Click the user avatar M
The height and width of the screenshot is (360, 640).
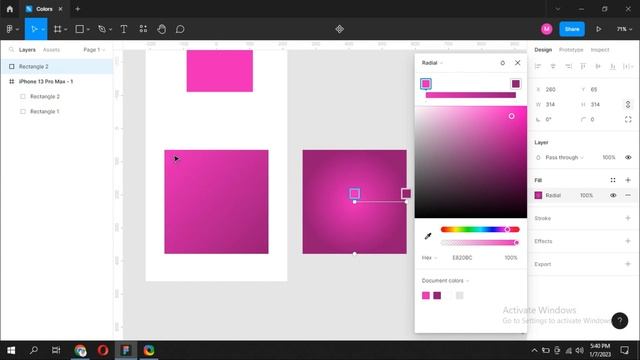click(547, 29)
